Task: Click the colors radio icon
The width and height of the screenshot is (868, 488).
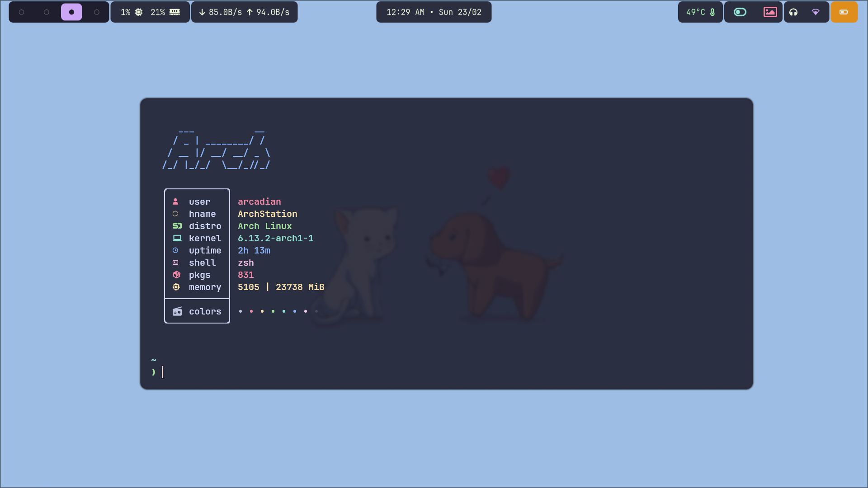Action: tap(177, 311)
